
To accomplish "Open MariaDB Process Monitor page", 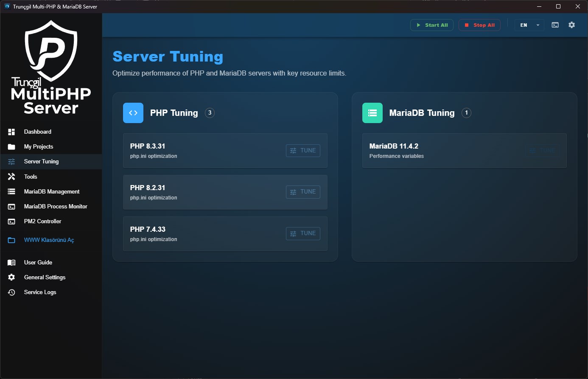I will (x=51, y=207).
